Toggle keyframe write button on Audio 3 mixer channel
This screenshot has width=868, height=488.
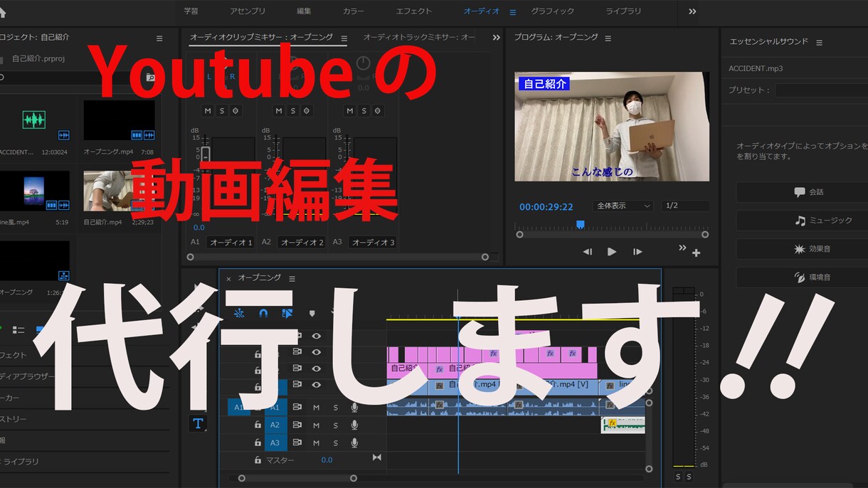click(x=378, y=111)
